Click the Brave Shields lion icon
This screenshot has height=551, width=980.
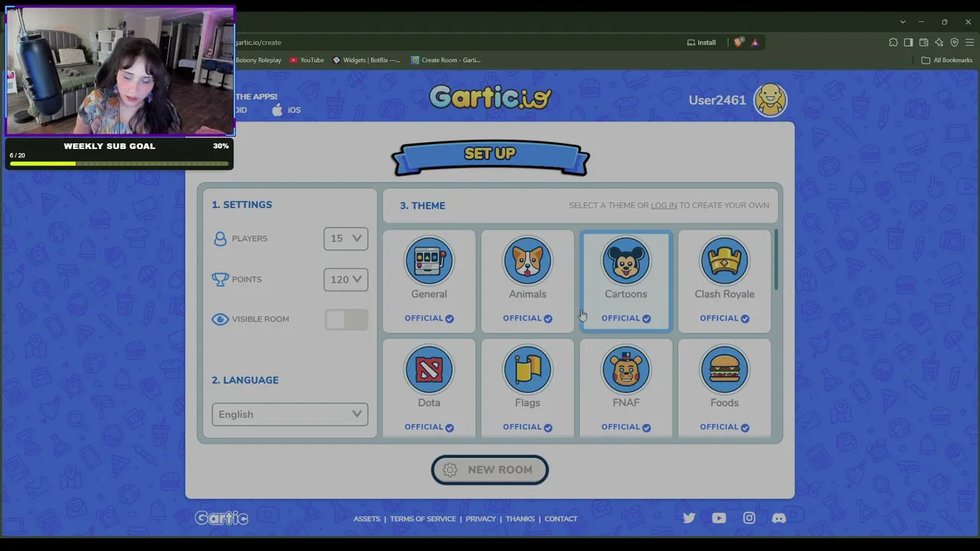738,42
